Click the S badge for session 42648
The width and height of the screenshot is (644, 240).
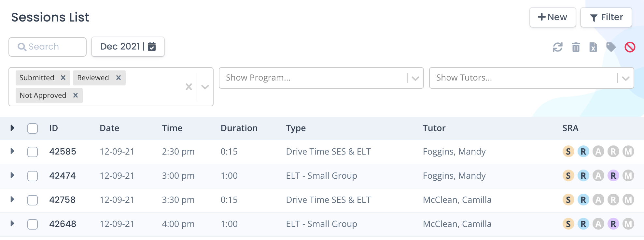[x=568, y=224]
